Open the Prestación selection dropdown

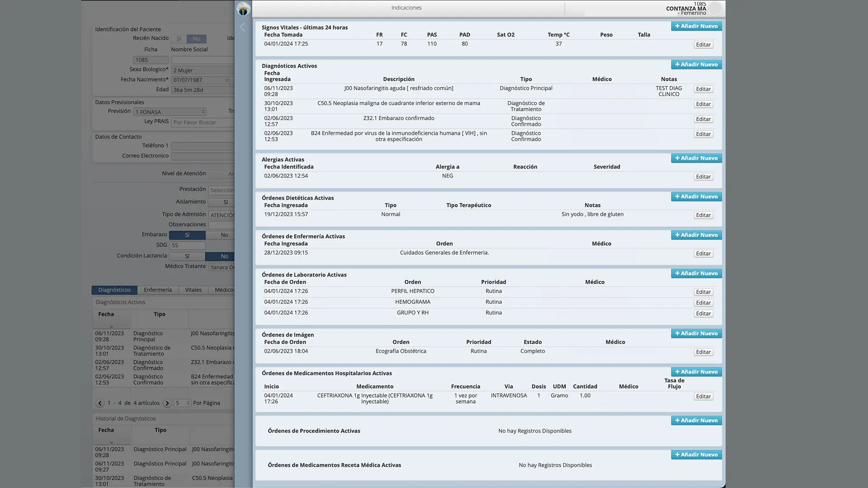[222, 190]
